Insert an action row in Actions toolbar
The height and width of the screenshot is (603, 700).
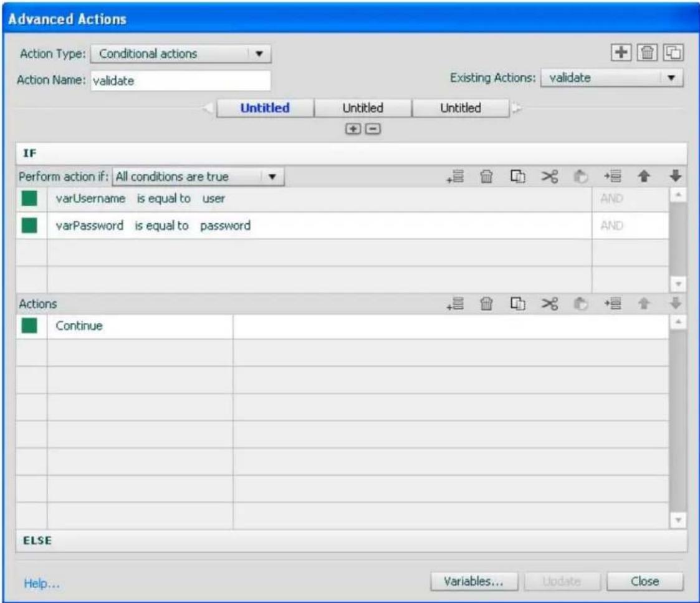613,304
